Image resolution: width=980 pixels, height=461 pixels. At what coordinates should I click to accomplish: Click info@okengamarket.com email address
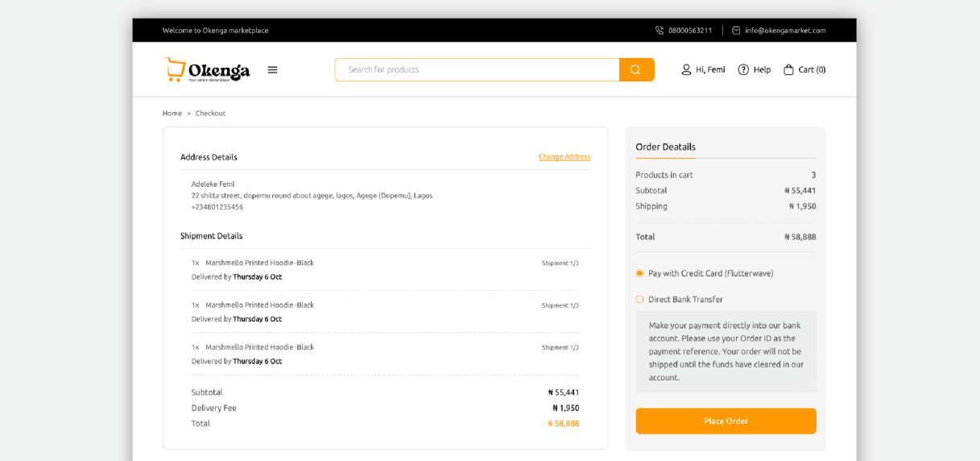click(x=785, y=31)
